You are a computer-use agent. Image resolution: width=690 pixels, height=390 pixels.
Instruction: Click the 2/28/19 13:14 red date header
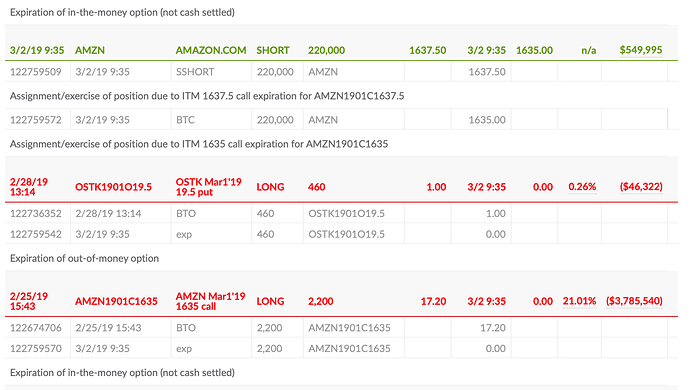pyautogui.click(x=29, y=187)
